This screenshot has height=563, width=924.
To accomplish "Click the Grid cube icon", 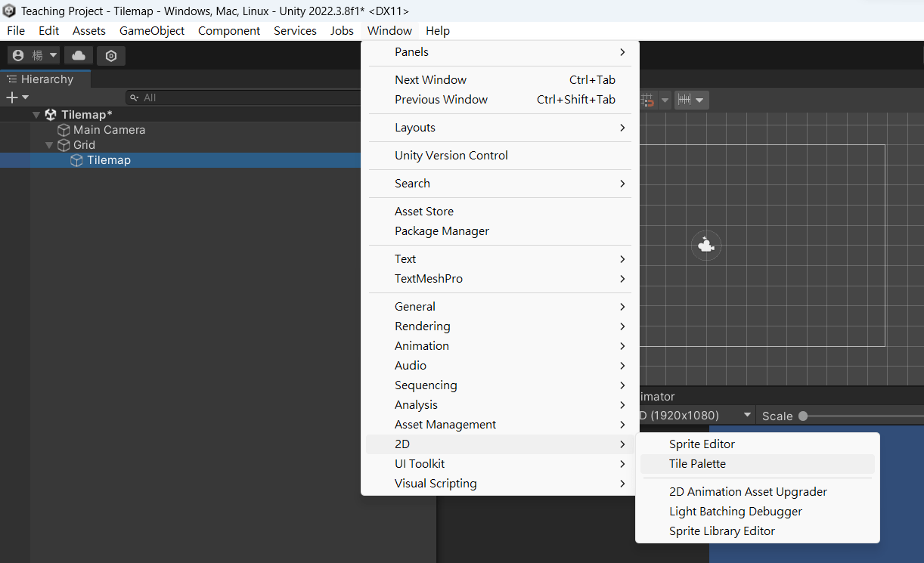I will click(x=64, y=145).
